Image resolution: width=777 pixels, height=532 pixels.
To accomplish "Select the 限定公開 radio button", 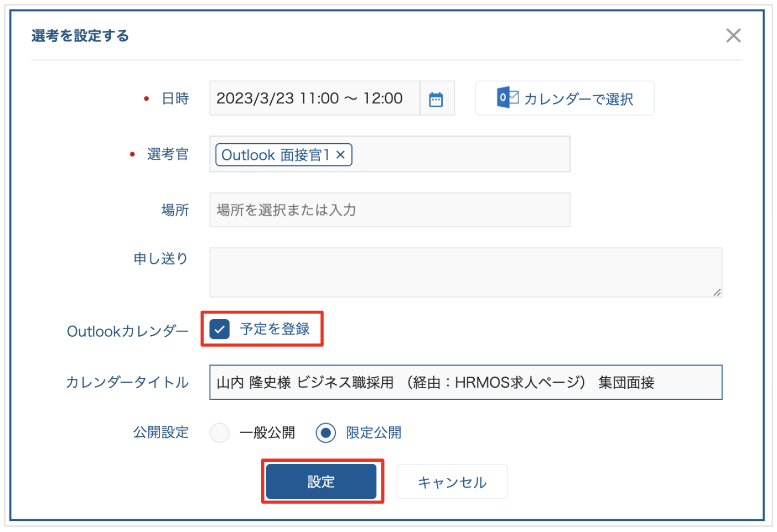I will 326,432.
